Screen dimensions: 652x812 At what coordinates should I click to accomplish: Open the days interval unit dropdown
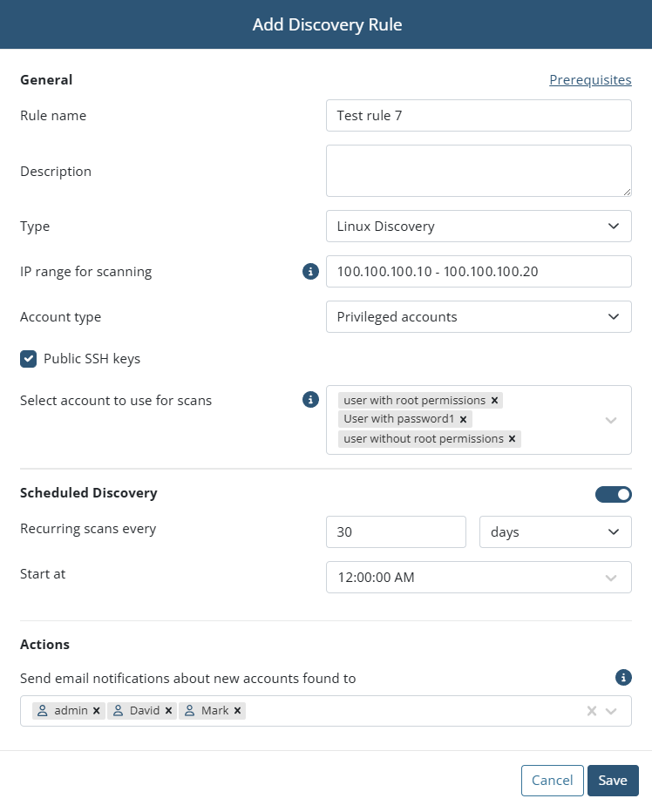(555, 531)
